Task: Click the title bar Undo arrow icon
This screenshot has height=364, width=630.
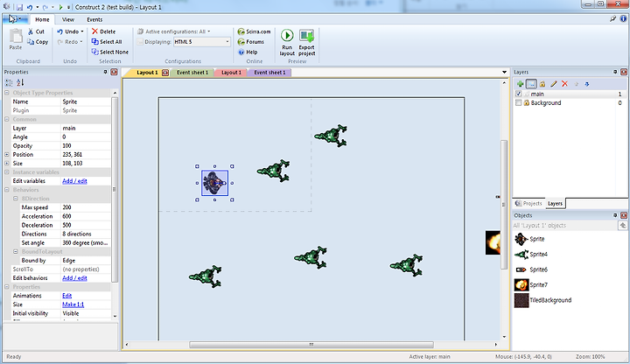Action: pyautogui.click(x=30, y=7)
